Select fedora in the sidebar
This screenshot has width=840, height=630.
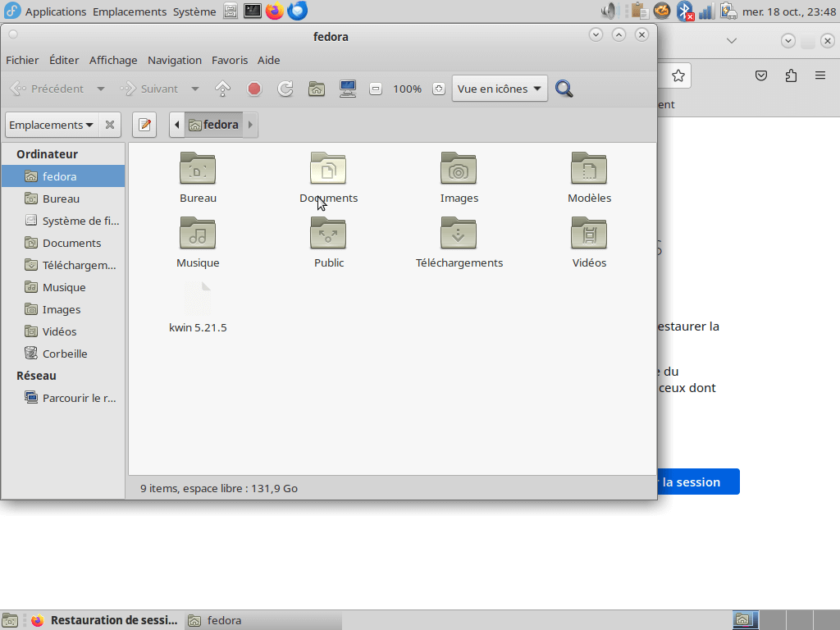click(63, 176)
